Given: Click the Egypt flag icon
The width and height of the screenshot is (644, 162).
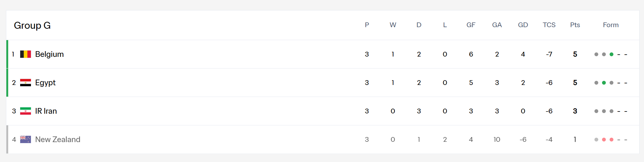Looking at the screenshot, I should coord(26,83).
